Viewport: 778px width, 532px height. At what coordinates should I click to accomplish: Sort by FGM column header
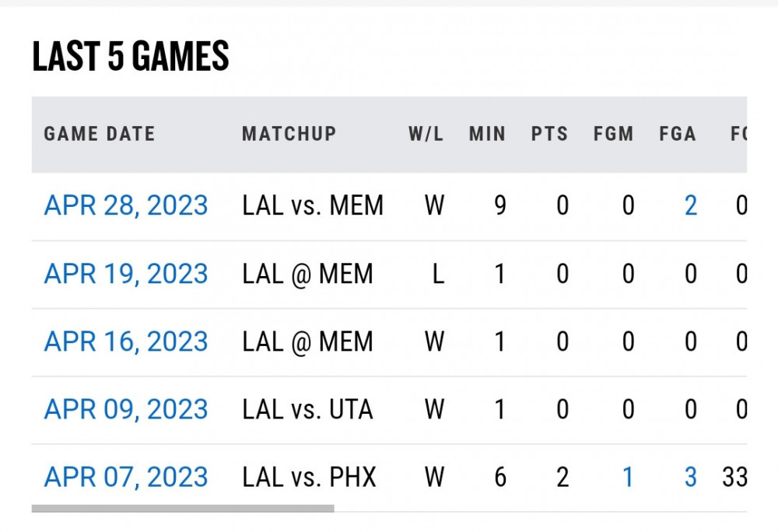click(x=613, y=134)
